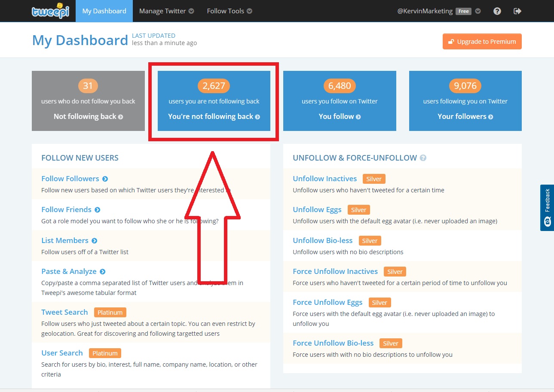Click the log out icon

point(517,11)
